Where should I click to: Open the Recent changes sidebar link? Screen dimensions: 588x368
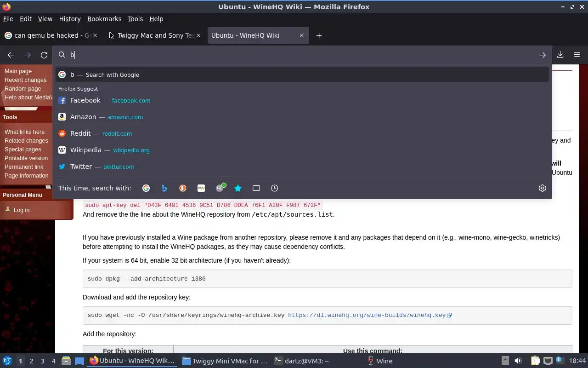click(25, 80)
